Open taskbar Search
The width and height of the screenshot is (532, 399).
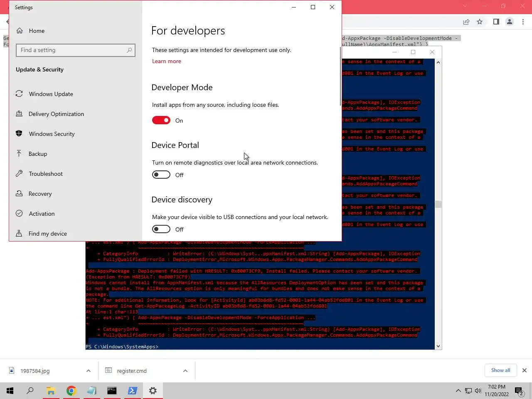[x=30, y=391]
